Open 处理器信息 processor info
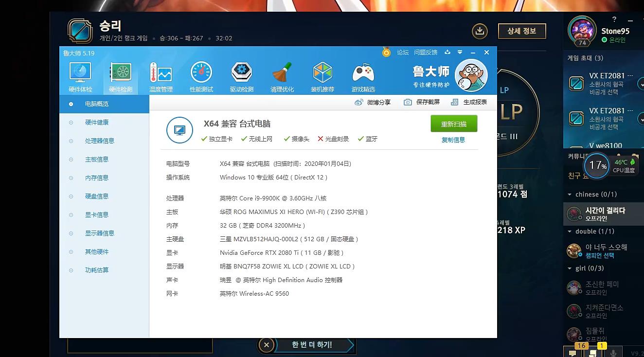This screenshot has width=644, height=357. 104,141
